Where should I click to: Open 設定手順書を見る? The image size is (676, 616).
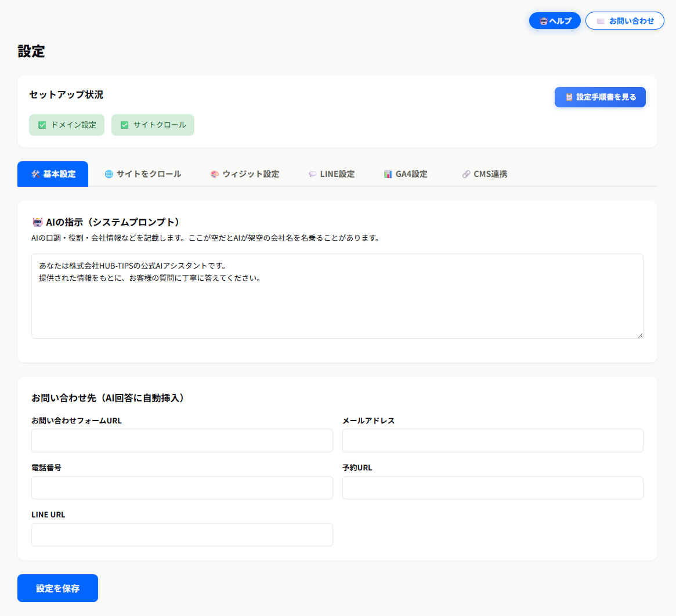(x=600, y=97)
